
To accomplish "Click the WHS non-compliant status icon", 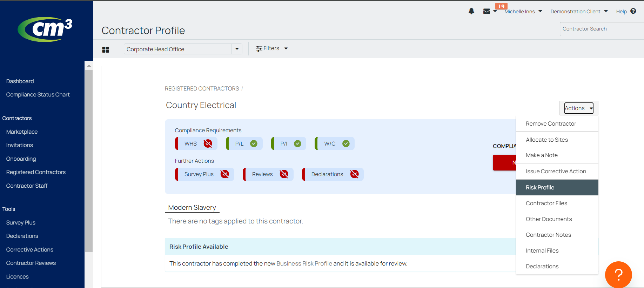I will [x=208, y=143].
